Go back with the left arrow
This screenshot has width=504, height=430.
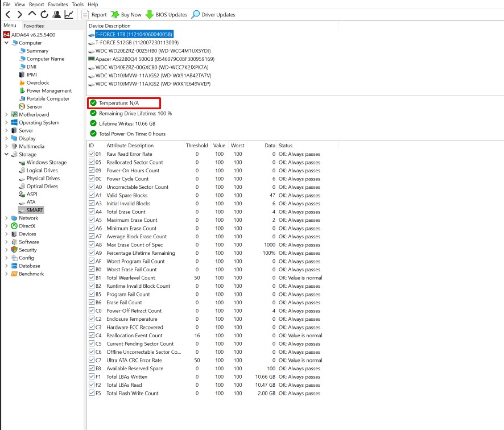click(x=9, y=14)
